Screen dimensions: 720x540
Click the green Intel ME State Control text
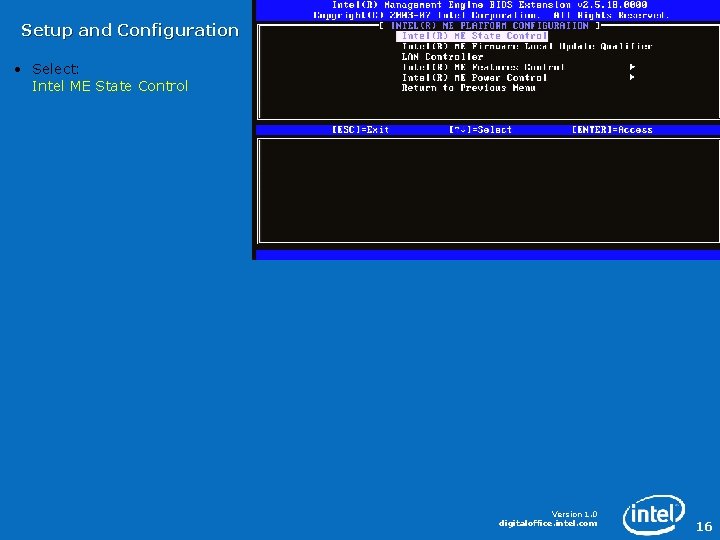[110, 86]
